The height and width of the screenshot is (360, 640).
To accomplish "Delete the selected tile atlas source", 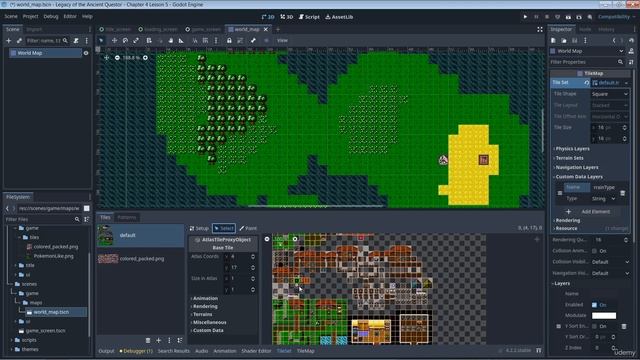I will pyautogui.click(x=148, y=340).
